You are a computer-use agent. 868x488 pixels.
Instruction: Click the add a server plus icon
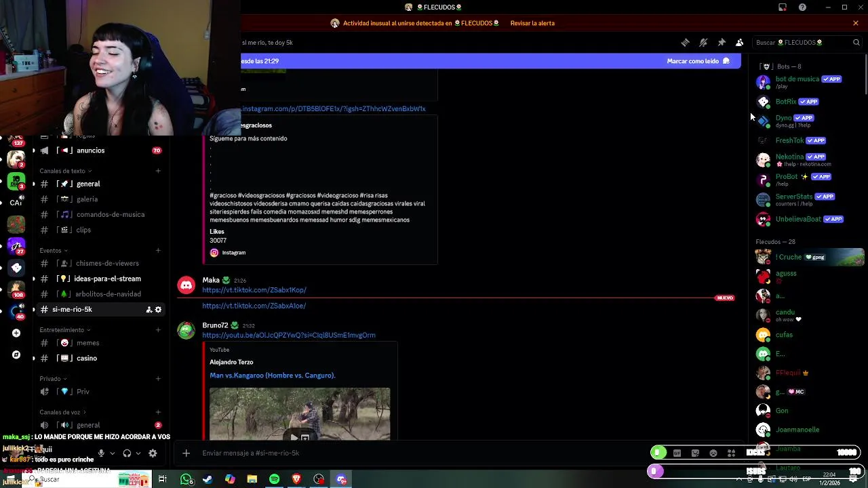(x=16, y=333)
